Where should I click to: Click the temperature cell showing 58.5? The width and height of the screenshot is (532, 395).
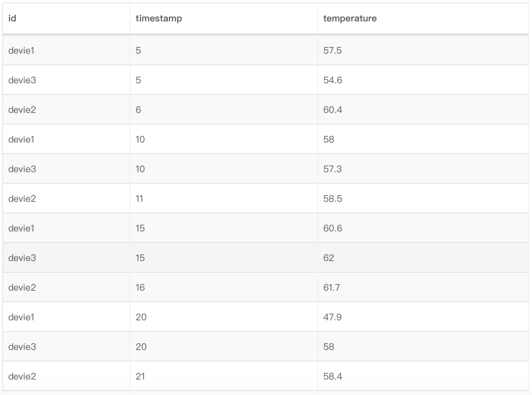pos(332,198)
